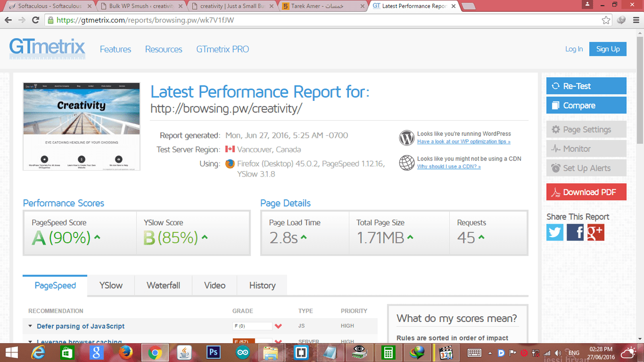Open File Explorer from taskbar

tap(271, 352)
